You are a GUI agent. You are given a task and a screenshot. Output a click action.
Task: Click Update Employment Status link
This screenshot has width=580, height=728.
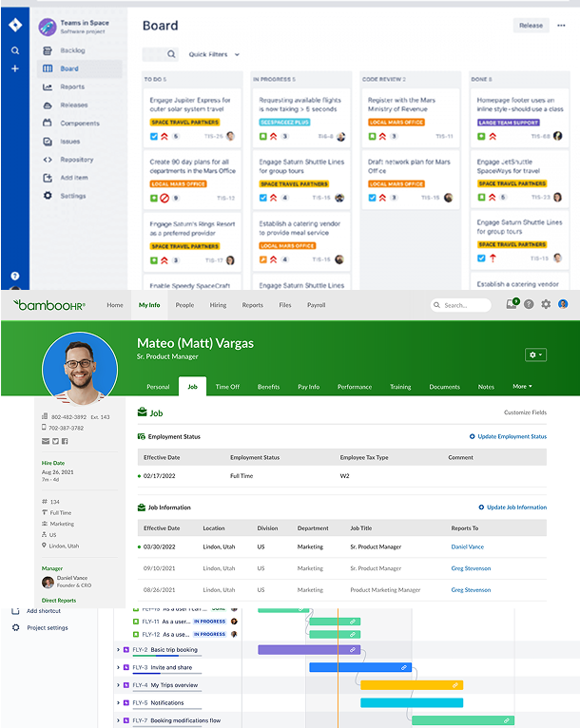(x=509, y=436)
